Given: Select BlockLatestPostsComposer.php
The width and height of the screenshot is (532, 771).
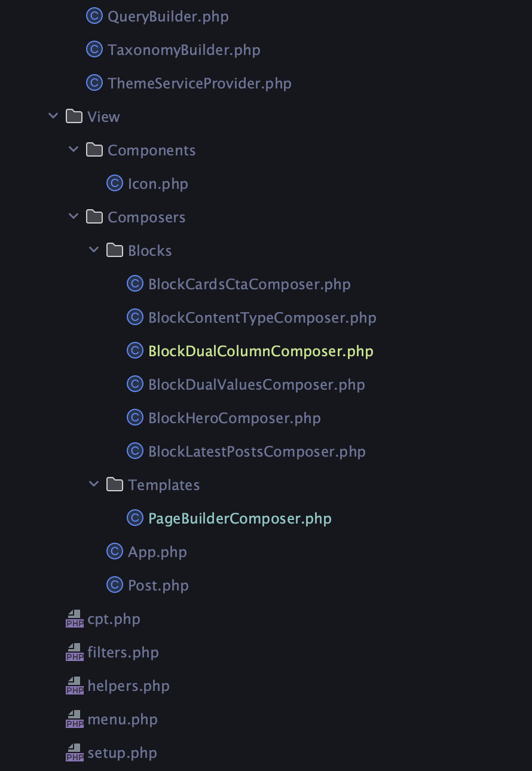Looking at the screenshot, I should click(257, 451).
